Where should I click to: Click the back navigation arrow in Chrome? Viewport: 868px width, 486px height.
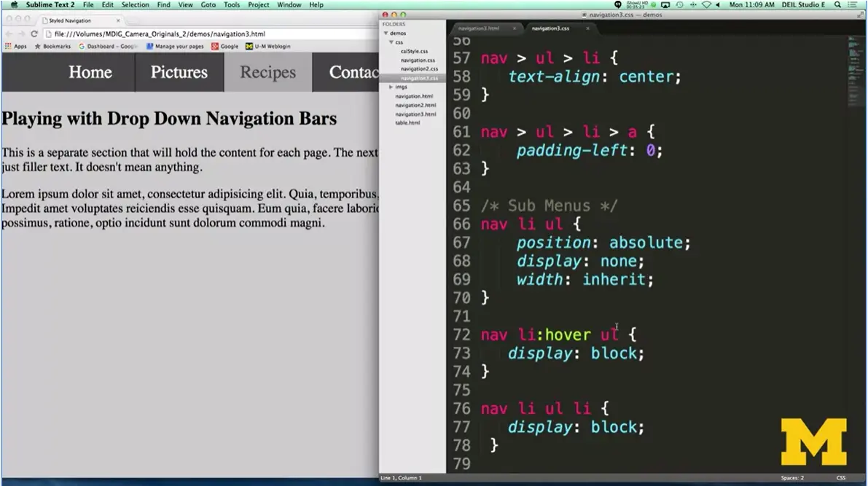coord(8,33)
